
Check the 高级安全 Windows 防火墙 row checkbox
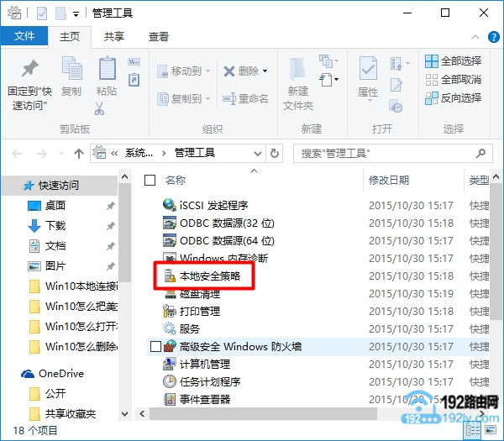155,346
